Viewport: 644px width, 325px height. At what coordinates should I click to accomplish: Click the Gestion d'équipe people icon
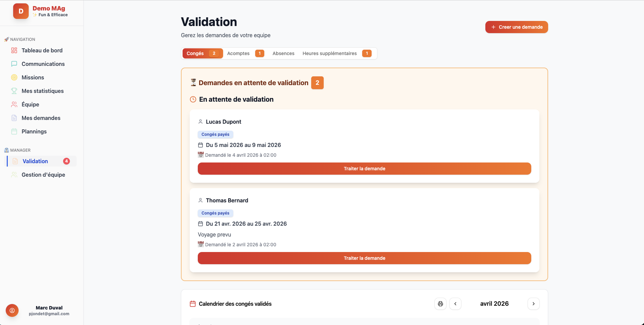pos(14,175)
